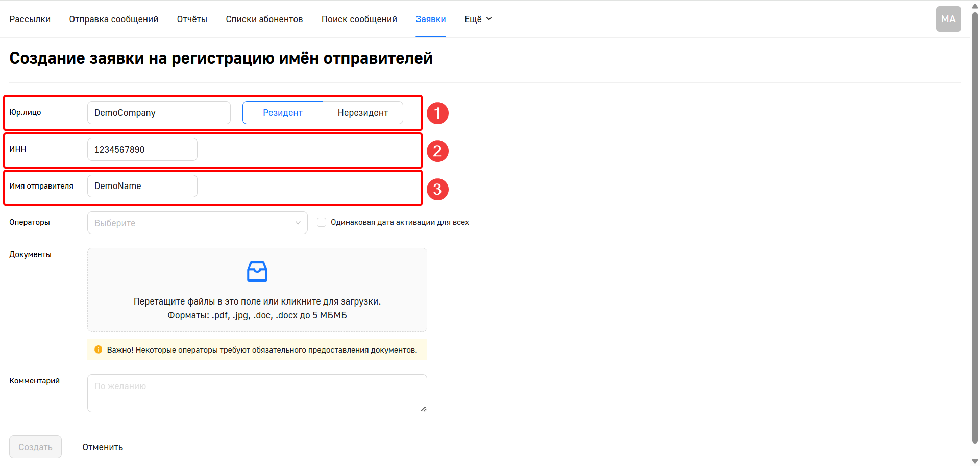Image resolution: width=980 pixels, height=466 pixels.
Task: Click the chevron arrow in Операторы select
Action: (298, 223)
